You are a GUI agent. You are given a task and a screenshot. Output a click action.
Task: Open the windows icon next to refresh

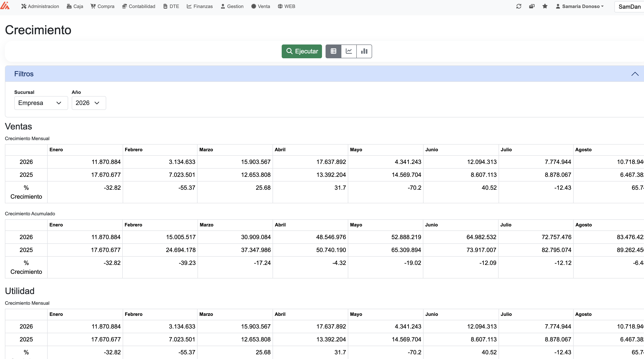(532, 6)
